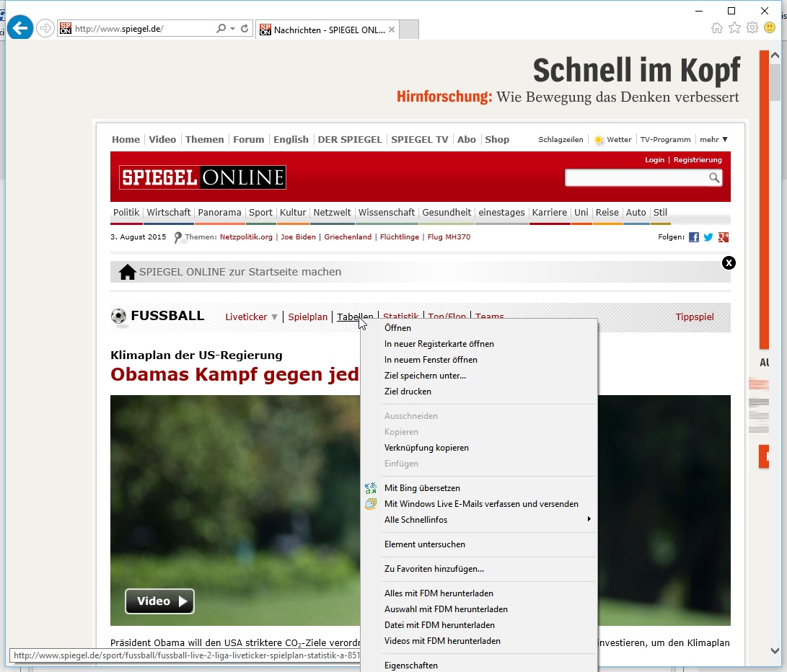
Task: Open the Netzpolitik.org topic
Action: coord(246,237)
